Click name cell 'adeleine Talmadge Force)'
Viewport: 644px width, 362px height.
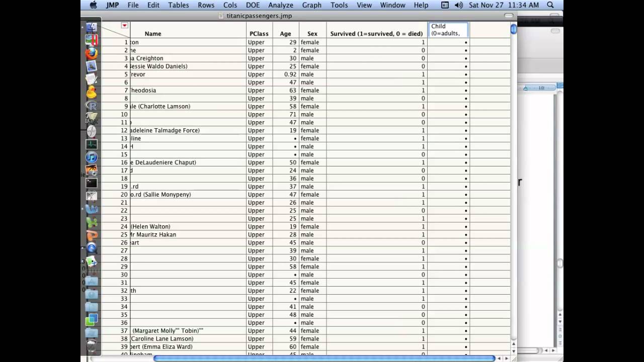[165, 130]
